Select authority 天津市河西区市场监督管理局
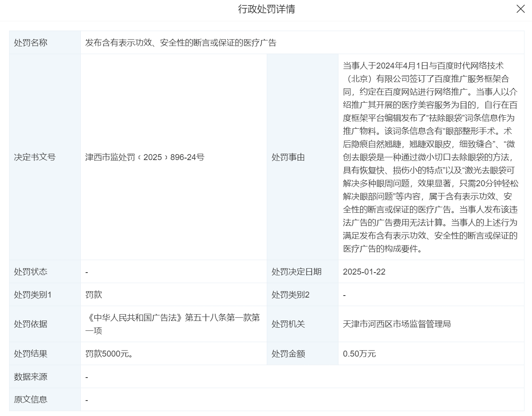 (397, 324)
